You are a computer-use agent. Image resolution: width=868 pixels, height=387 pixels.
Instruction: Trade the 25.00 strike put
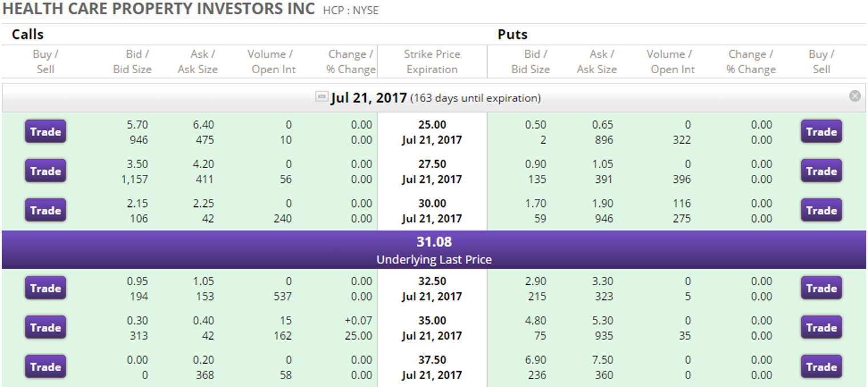821,131
